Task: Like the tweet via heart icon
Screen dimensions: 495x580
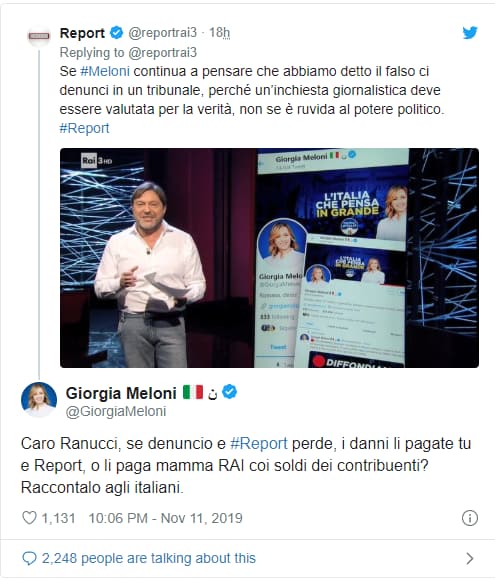Action: click(29, 518)
